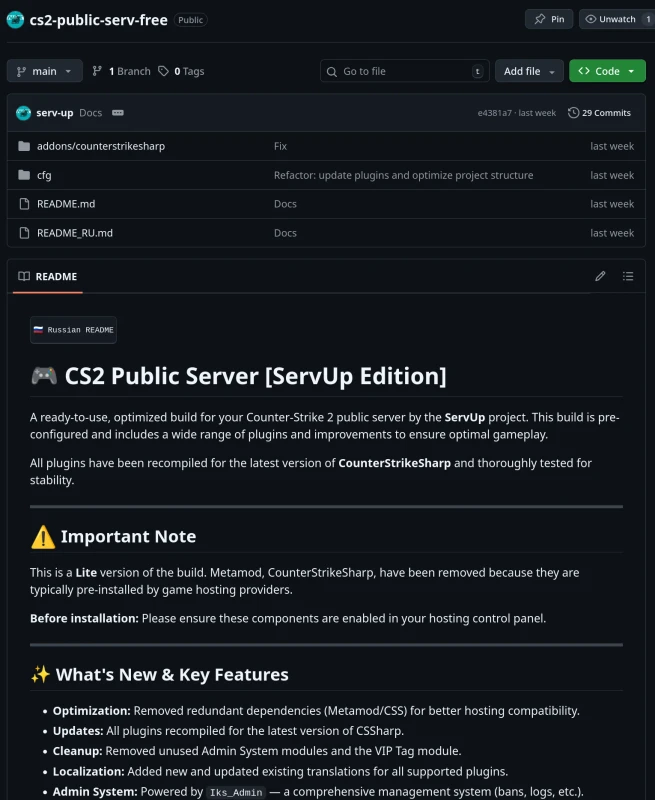Open addons/counterstrikesharp folder

101,146
